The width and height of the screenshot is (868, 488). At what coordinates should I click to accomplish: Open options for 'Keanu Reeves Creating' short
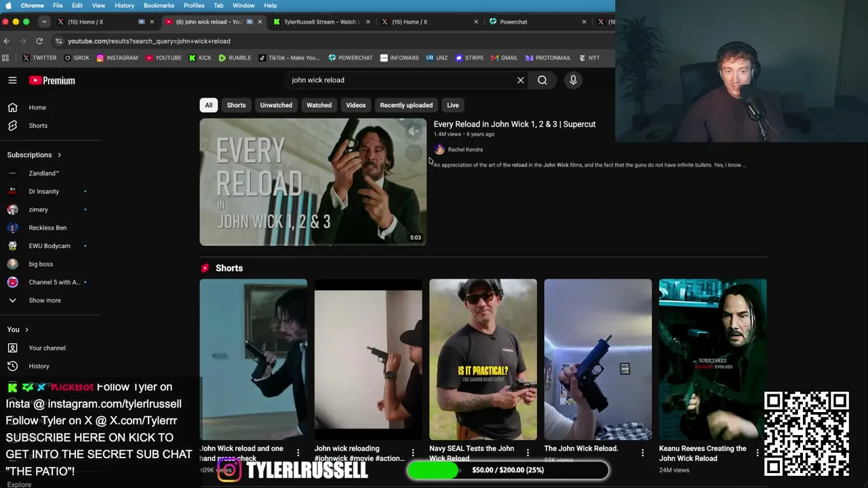[x=757, y=453]
